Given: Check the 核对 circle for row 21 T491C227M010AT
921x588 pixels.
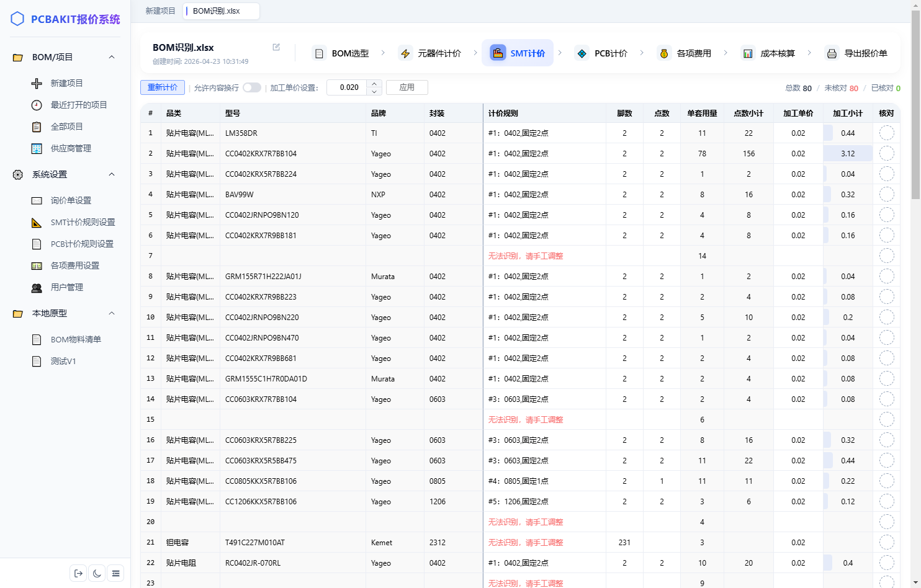Looking at the screenshot, I should click(x=887, y=542).
